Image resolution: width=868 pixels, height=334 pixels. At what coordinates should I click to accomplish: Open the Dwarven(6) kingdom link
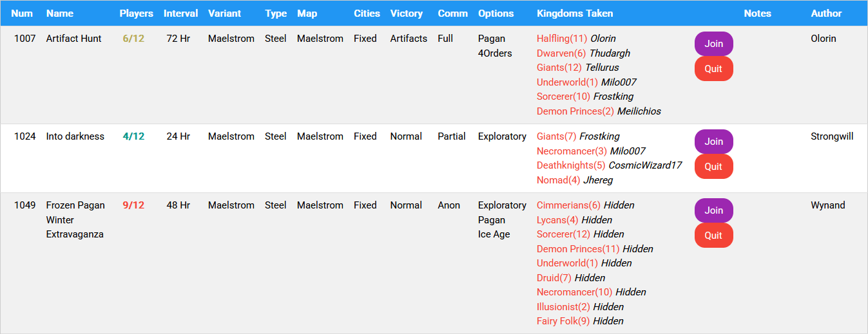[x=561, y=53]
